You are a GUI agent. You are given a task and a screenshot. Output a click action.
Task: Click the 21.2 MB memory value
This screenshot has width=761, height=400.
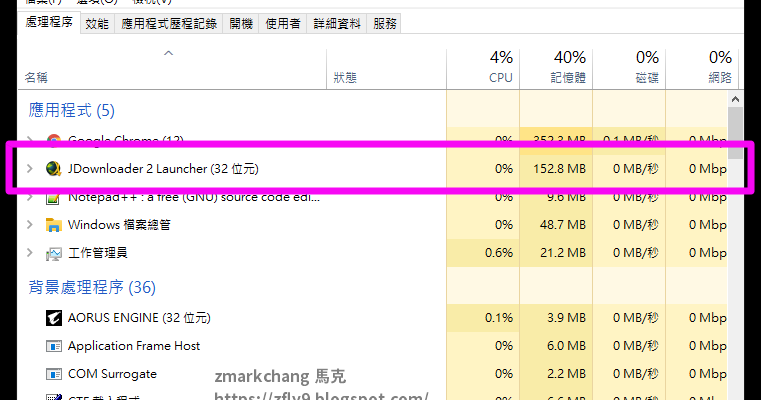tap(562, 253)
